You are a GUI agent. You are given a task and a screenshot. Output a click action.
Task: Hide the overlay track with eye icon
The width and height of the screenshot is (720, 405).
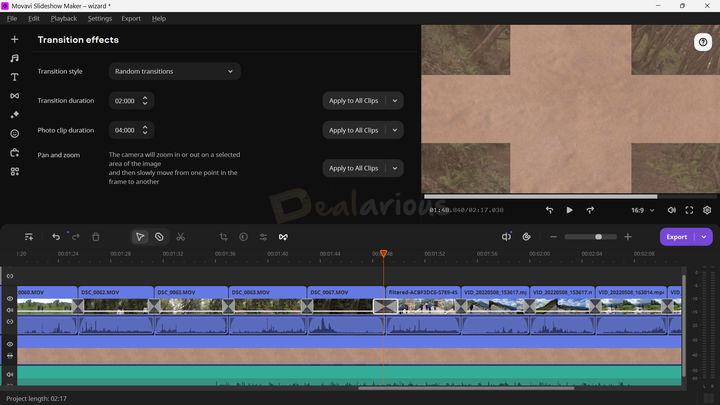(10, 344)
